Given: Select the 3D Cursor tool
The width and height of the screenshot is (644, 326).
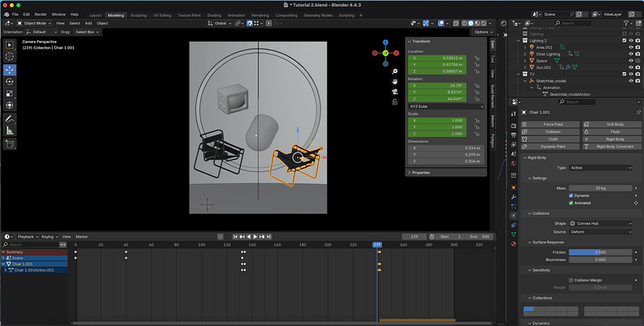Looking at the screenshot, I should [x=10, y=57].
